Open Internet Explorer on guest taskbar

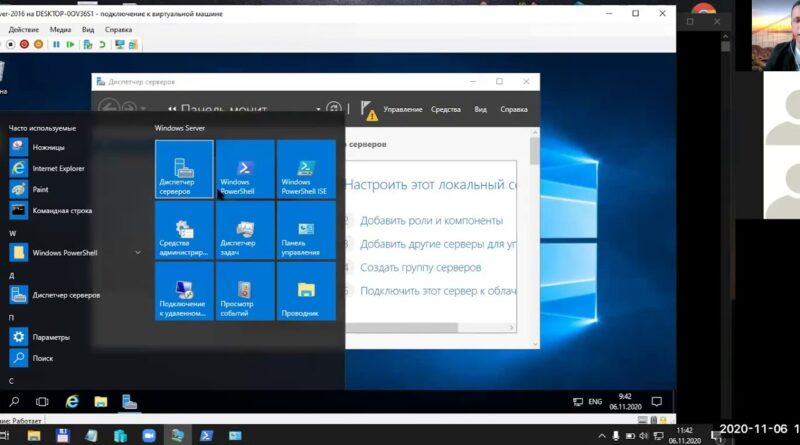[72, 402]
